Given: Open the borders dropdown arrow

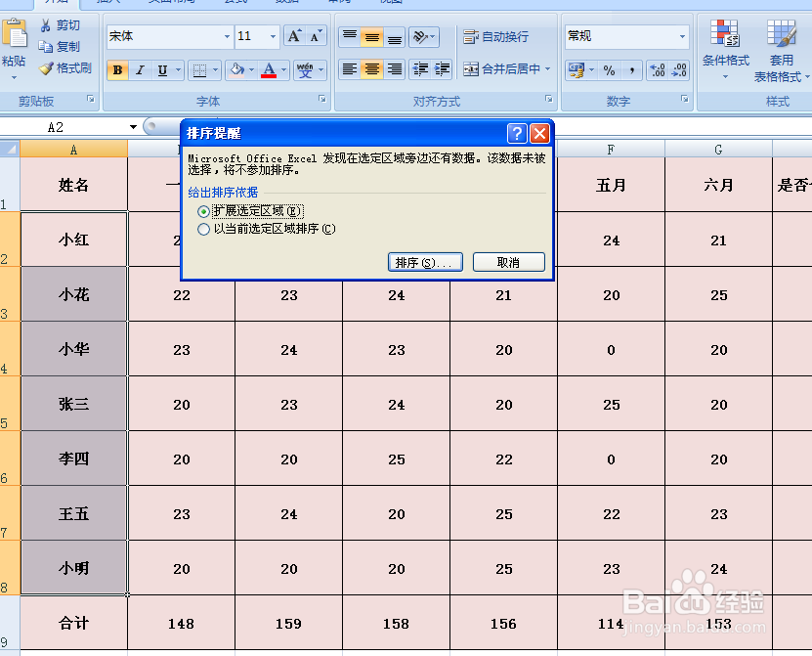Looking at the screenshot, I should [215, 70].
